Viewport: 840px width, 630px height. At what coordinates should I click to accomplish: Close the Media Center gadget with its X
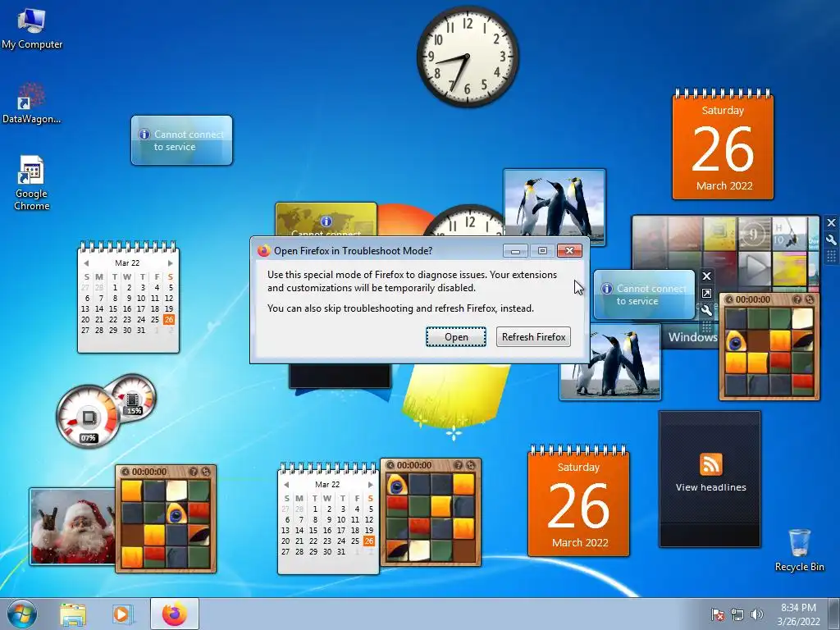[x=831, y=223]
